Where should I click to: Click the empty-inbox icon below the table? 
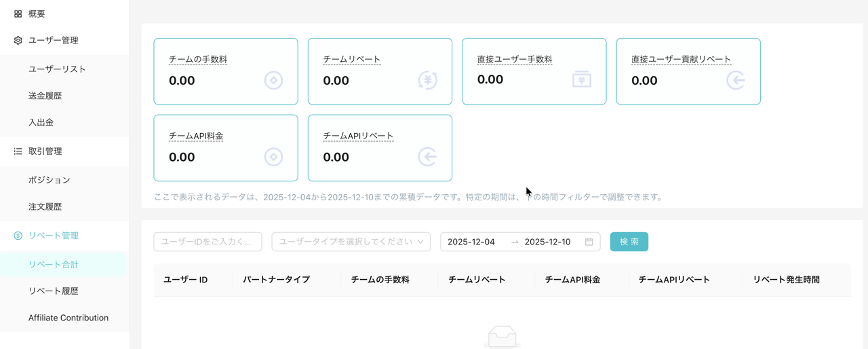pos(502,337)
